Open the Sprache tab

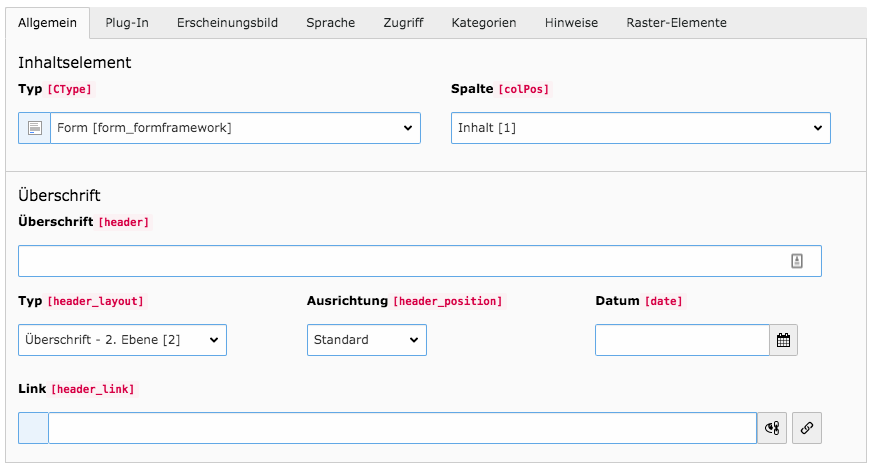click(x=331, y=23)
